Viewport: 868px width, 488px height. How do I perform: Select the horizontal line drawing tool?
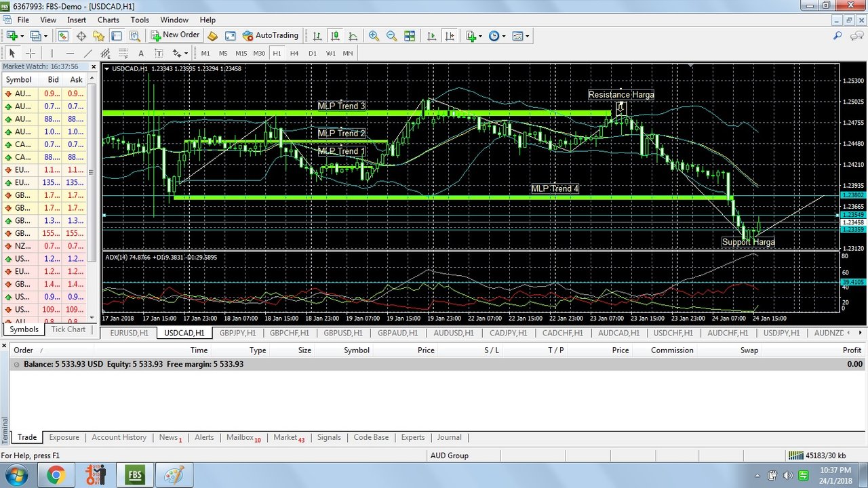tap(70, 53)
